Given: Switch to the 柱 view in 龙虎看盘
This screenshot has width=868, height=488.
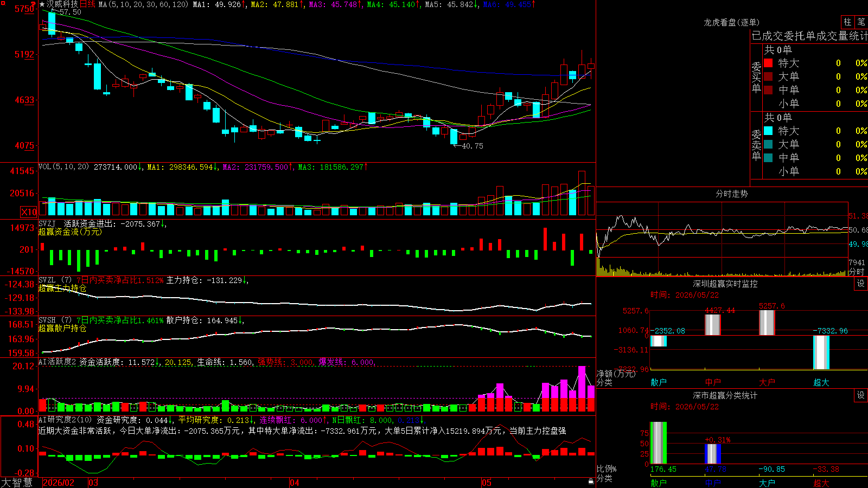Looking at the screenshot, I should [847, 22].
